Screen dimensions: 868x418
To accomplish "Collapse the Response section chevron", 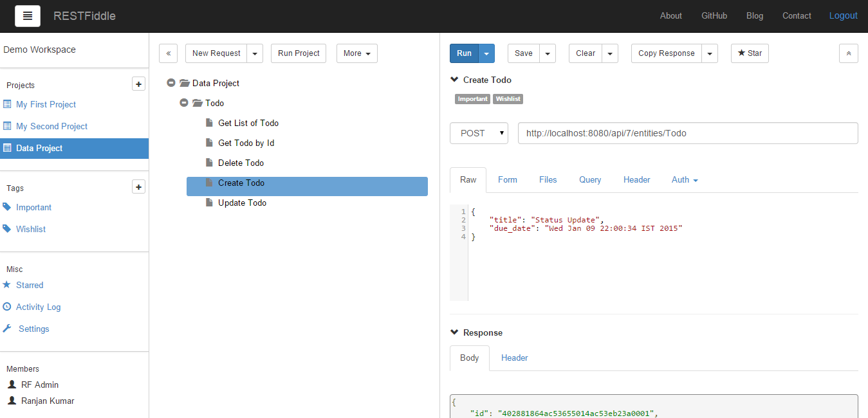I will point(454,332).
